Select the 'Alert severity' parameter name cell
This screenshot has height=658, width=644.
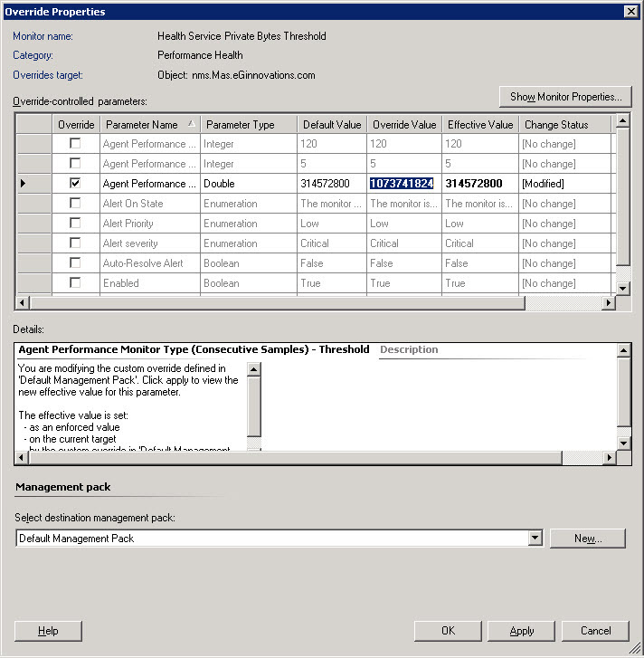(x=150, y=243)
